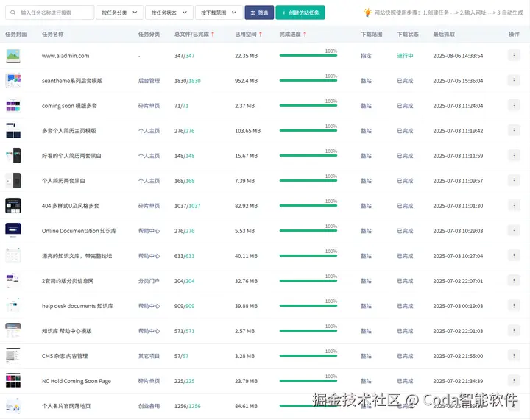Click www.aiadmin.com cover thumbnail
The image size is (530, 420).
pyautogui.click(x=13, y=55)
